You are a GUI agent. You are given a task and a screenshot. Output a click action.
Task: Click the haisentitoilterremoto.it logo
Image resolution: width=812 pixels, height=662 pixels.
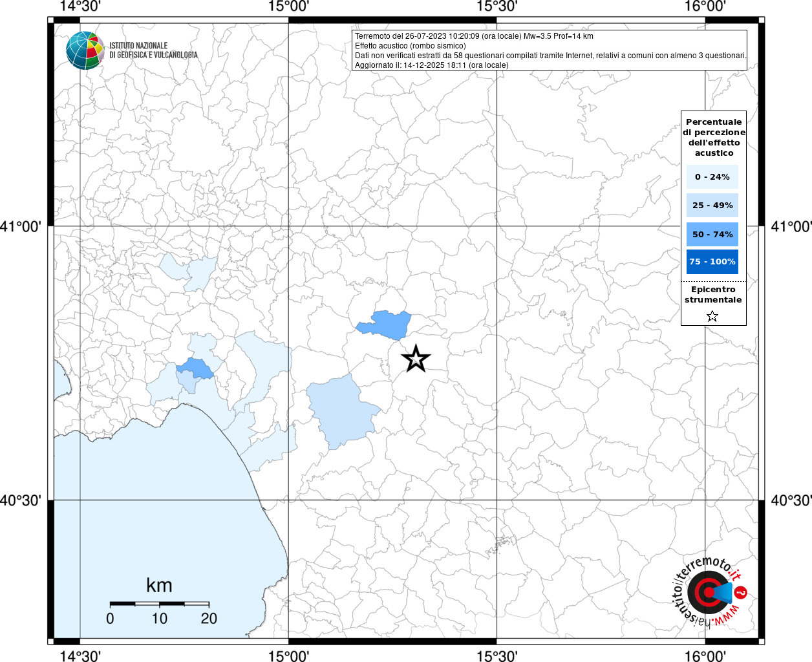pyautogui.click(x=709, y=592)
